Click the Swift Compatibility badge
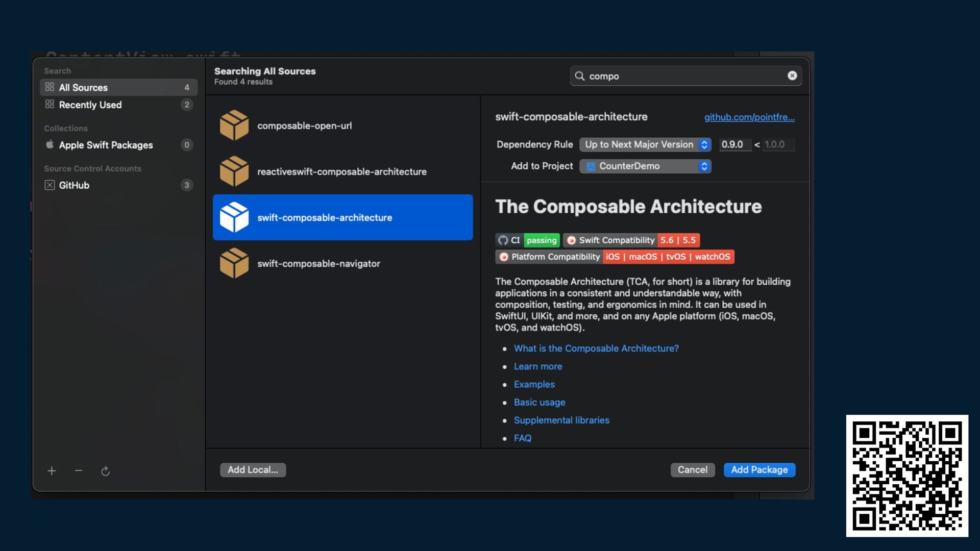 (631, 240)
